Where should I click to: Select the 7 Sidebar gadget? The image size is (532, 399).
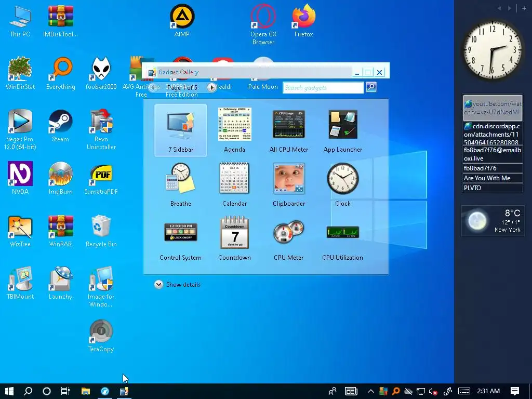point(180,130)
